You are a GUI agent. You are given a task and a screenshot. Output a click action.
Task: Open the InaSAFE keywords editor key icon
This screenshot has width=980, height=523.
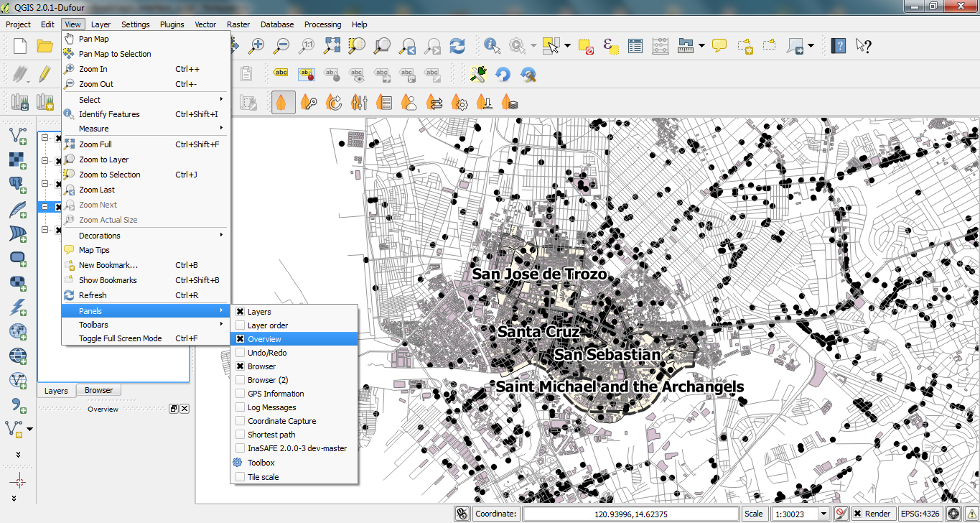click(x=309, y=102)
